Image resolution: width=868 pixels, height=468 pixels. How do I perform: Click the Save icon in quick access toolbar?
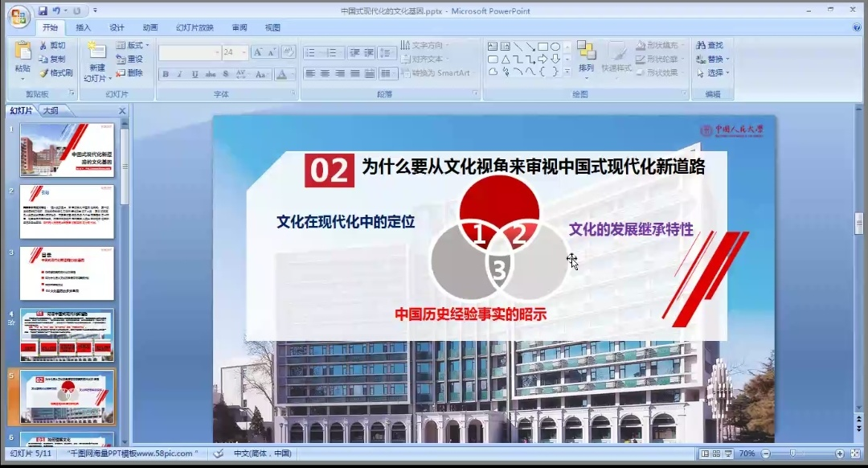point(43,11)
